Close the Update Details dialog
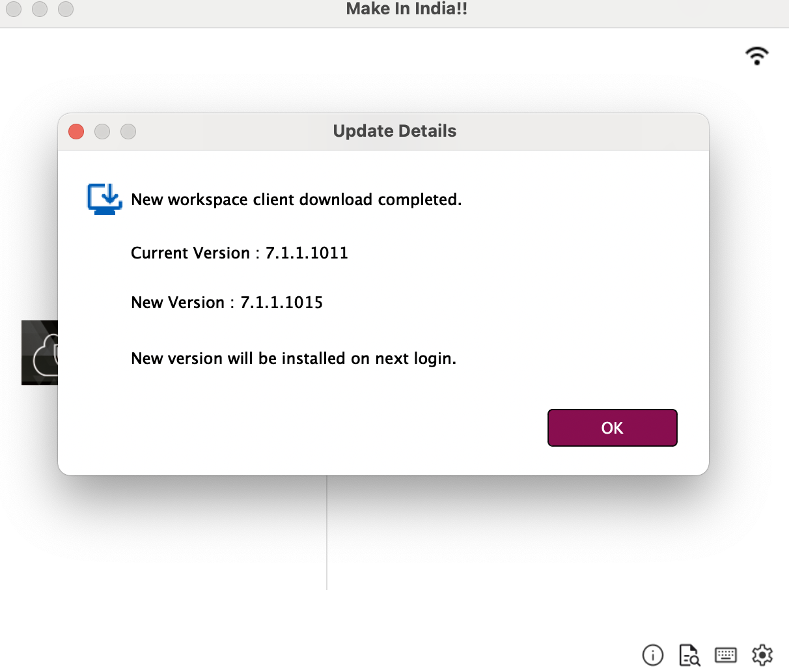Viewport: 789px width, 672px height. pyautogui.click(x=76, y=132)
